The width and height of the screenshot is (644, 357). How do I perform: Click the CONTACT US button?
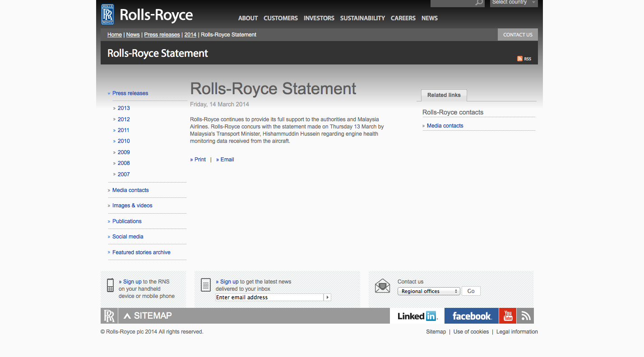(518, 35)
